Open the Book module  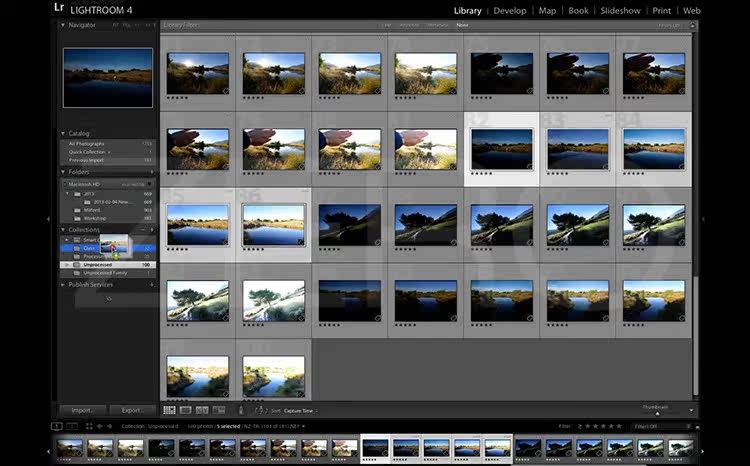[578, 11]
